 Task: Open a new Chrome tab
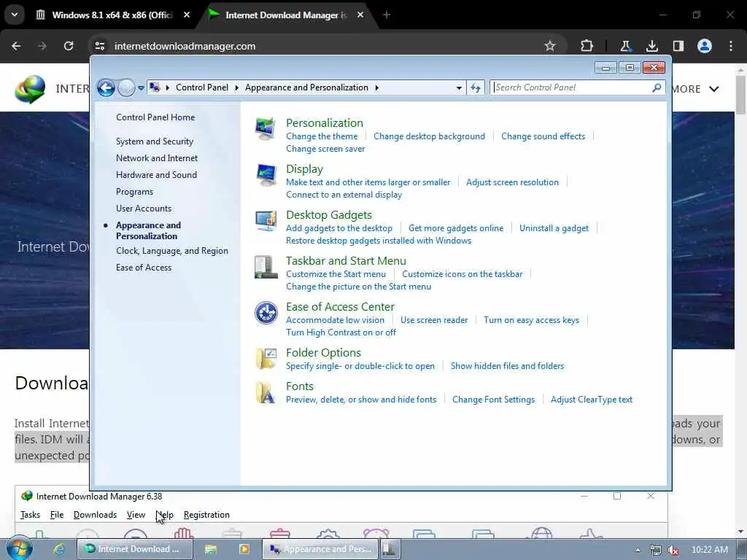pyautogui.click(x=387, y=15)
